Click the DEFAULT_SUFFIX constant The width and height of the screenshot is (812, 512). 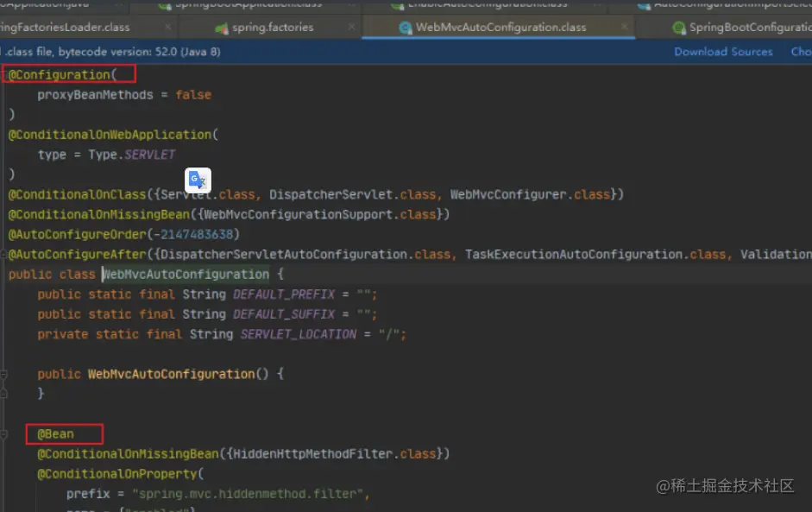pyautogui.click(x=284, y=314)
